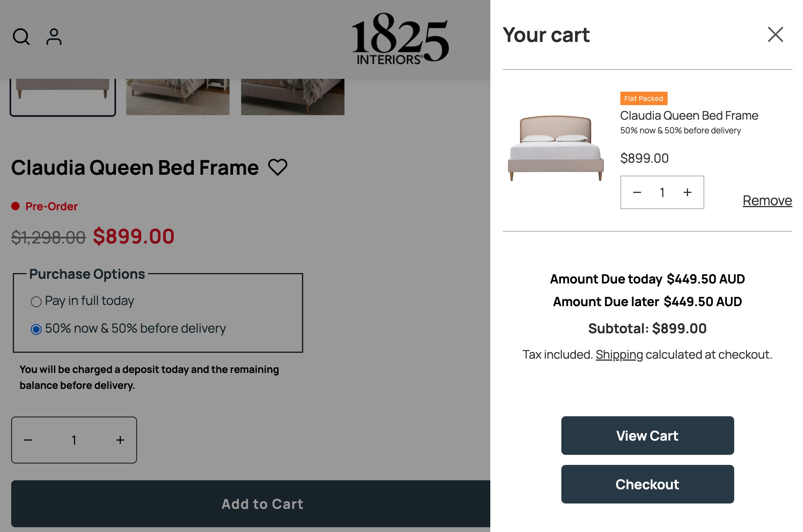Image resolution: width=803 pixels, height=532 pixels.
Task: Click the 1825 Interiors logo
Action: tap(399, 38)
